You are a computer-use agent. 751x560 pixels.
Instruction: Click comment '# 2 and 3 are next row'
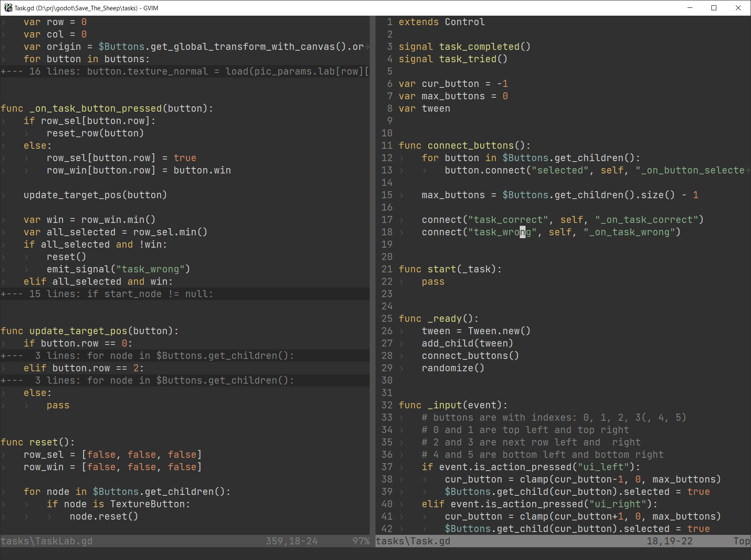[x=531, y=442]
